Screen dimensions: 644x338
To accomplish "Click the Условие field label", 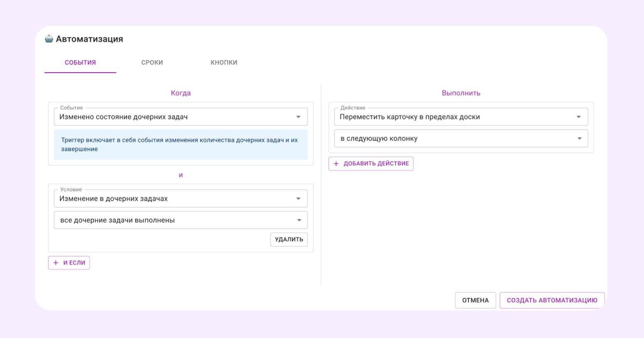I will (x=71, y=189).
